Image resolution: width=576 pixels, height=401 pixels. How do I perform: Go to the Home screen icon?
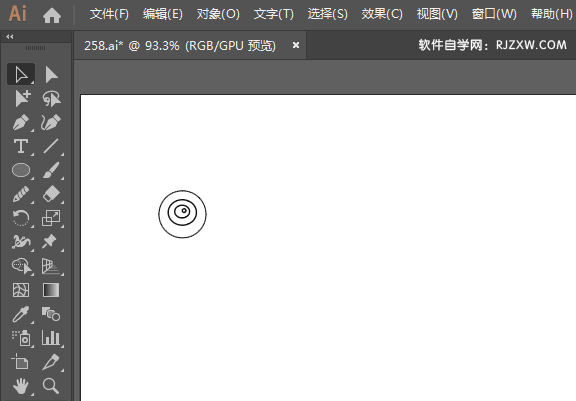coord(52,15)
